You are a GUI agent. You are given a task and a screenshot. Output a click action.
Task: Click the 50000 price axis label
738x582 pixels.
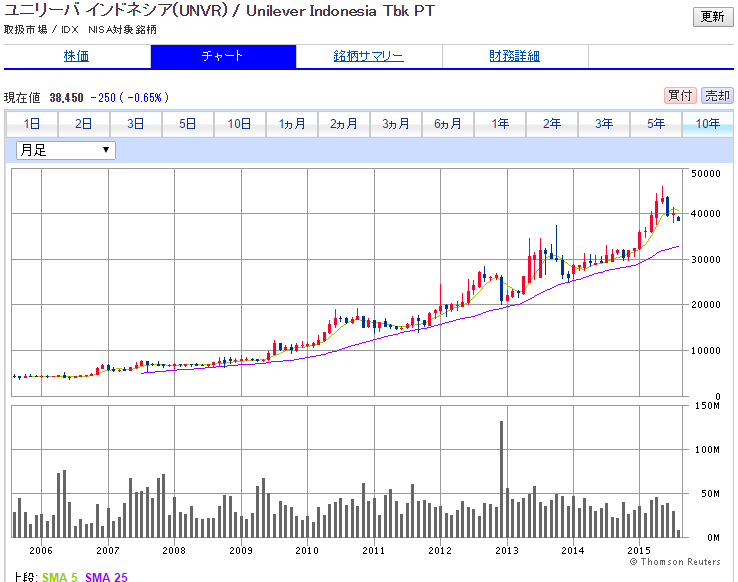pyautogui.click(x=706, y=174)
